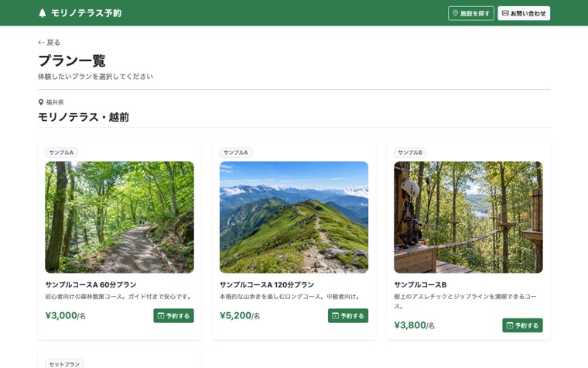The height and width of the screenshot is (368, 588).
Task: Click calendar icon in ¥3,000 plan's 予約する button
Action: tap(161, 316)
